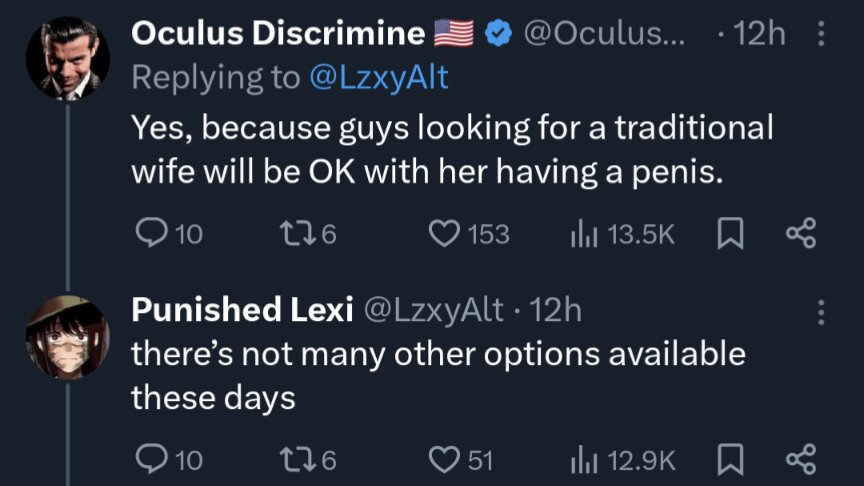Open more options for Oculus Discrimine's tweet
This screenshot has width=864, height=486.
[x=821, y=34]
